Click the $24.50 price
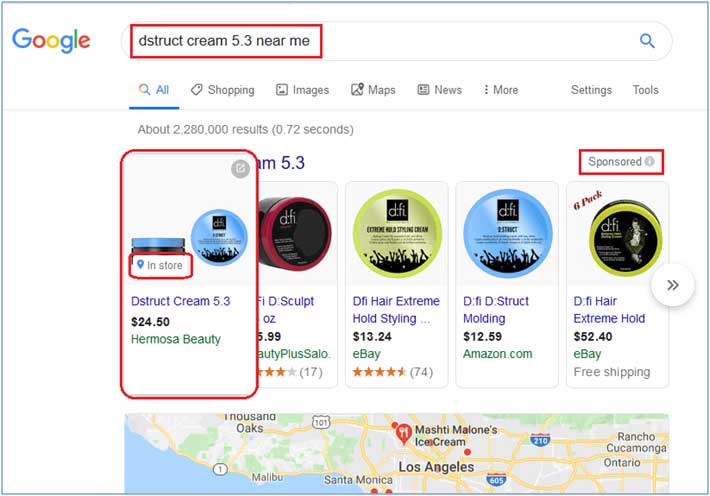710x496 pixels. [x=150, y=322]
